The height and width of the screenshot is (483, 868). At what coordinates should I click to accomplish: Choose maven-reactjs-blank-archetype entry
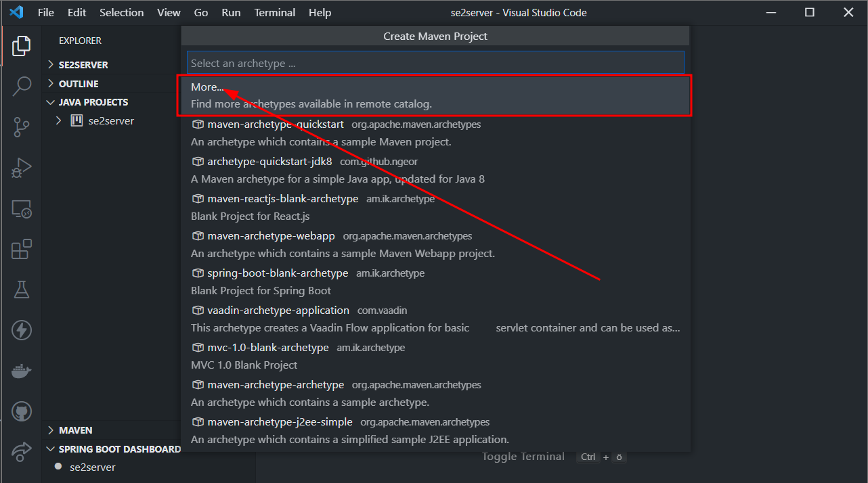point(435,208)
